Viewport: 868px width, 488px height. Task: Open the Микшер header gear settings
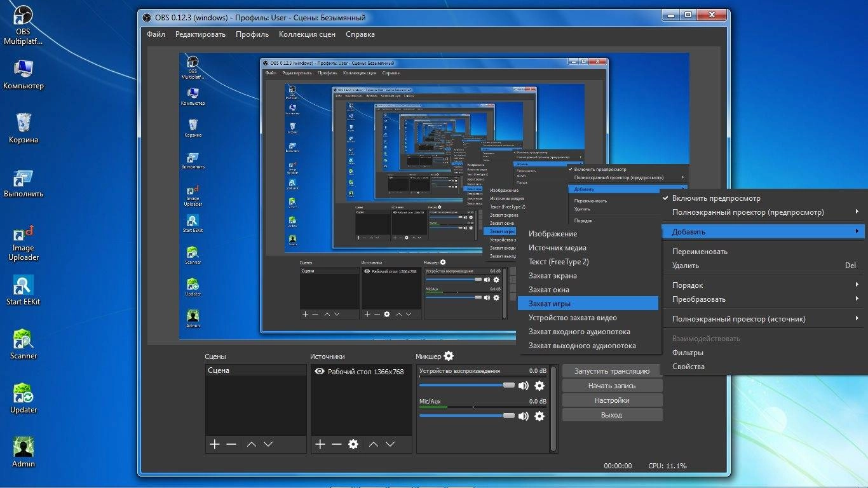[x=449, y=356]
